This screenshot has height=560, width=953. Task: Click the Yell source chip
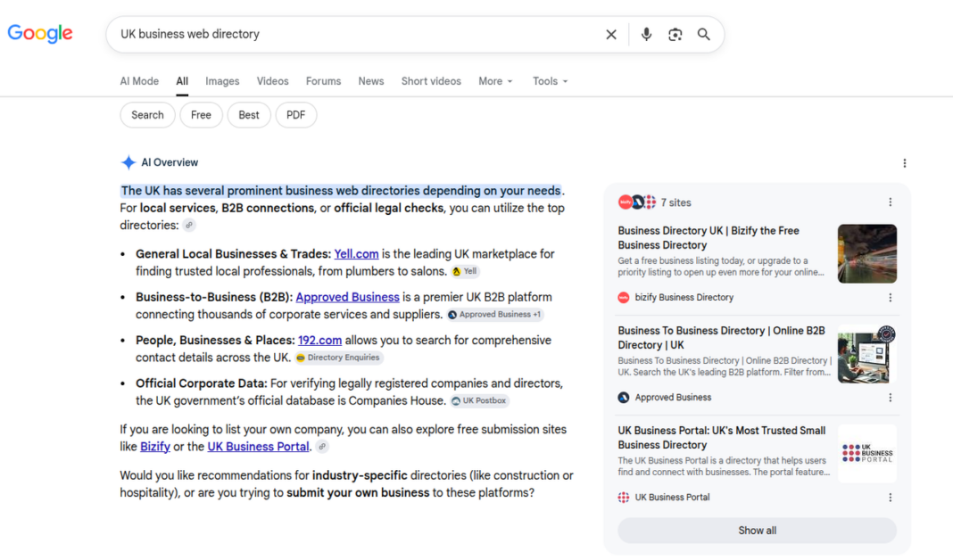pyautogui.click(x=465, y=271)
